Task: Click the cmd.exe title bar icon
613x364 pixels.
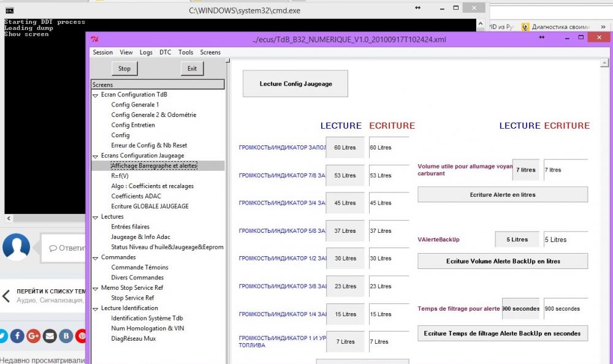Action: [x=9, y=10]
